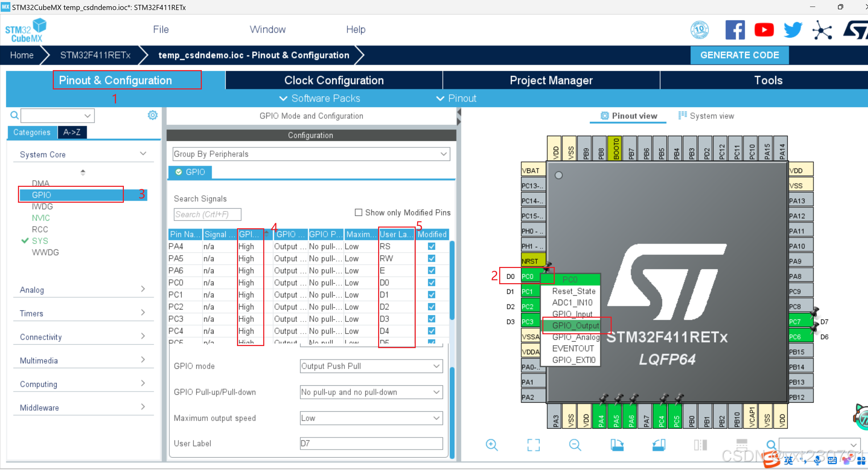Zoom in on the chip pinout
Viewport: 868px width, 470px height.
[x=491, y=445]
